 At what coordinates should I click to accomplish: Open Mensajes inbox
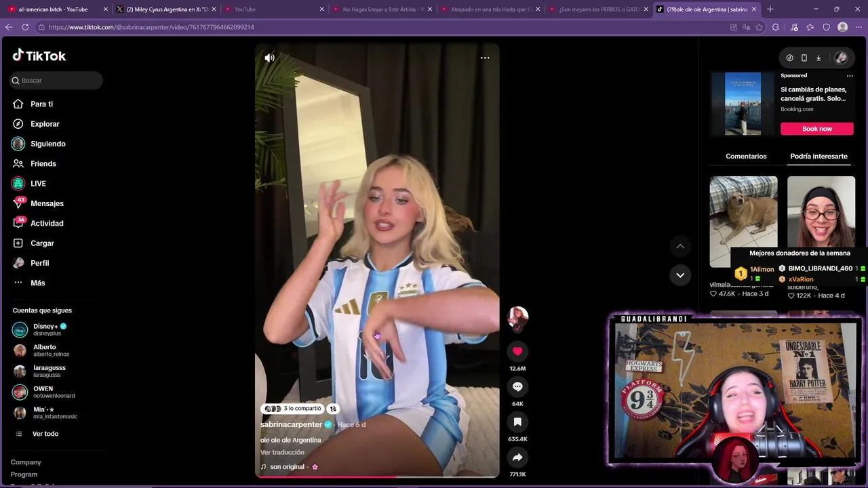(x=47, y=203)
